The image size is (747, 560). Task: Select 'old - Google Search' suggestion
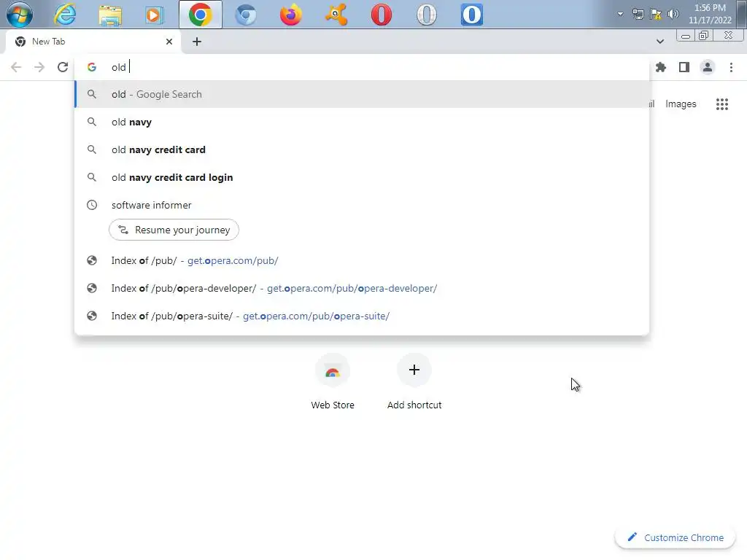362,94
